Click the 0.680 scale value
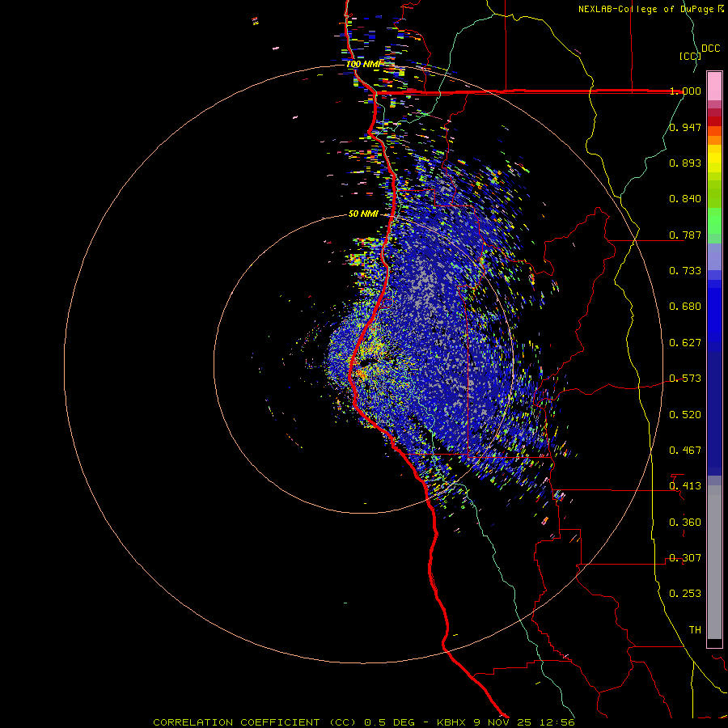728x728 pixels. [x=685, y=307]
